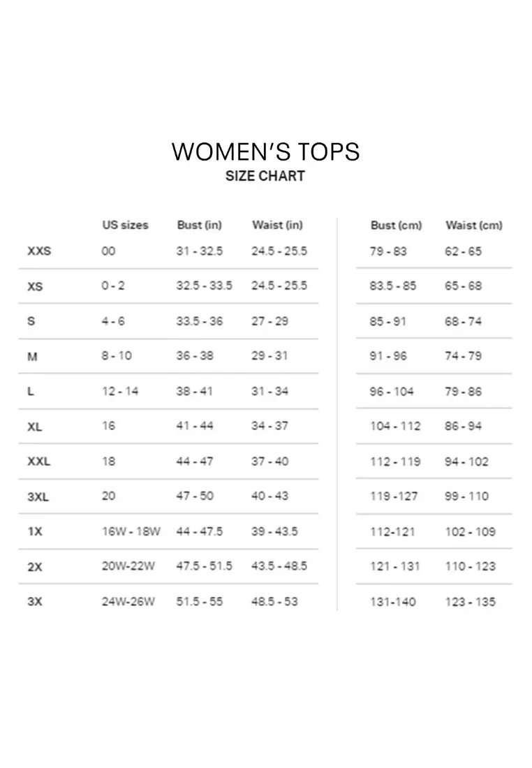Click the M size row label
532x768 pixels.
(32, 357)
